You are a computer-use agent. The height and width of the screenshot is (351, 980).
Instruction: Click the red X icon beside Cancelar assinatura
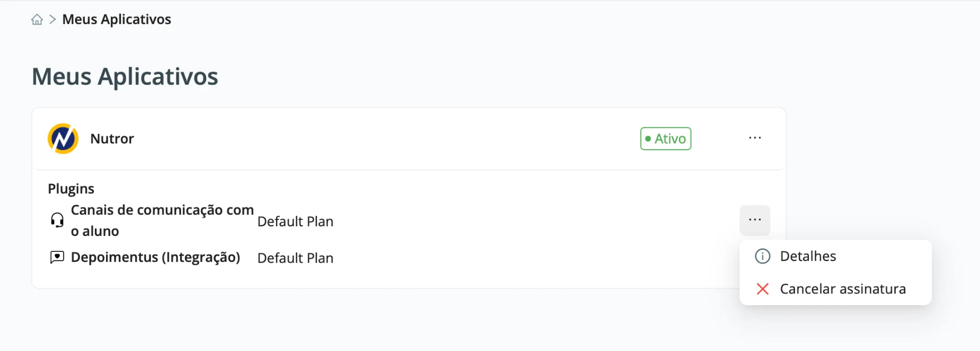click(763, 289)
